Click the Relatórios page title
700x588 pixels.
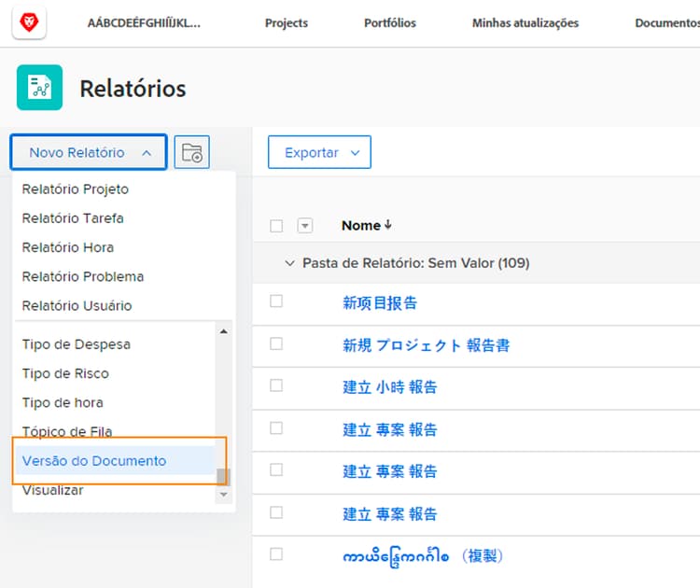point(133,89)
